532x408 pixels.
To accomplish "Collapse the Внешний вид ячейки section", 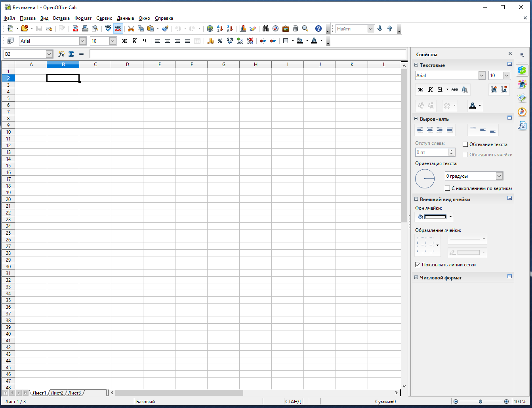I will tap(416, 199).
